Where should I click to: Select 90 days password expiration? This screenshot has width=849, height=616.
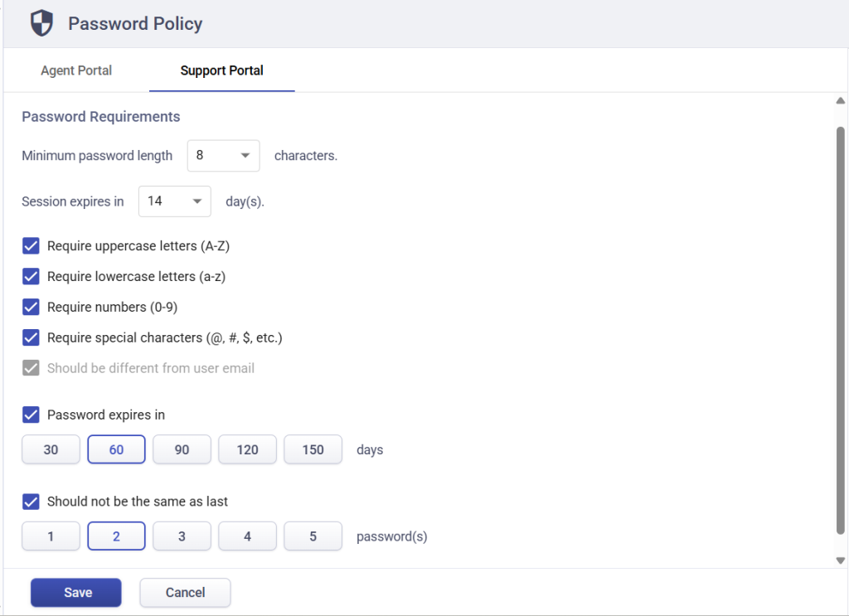182,449
